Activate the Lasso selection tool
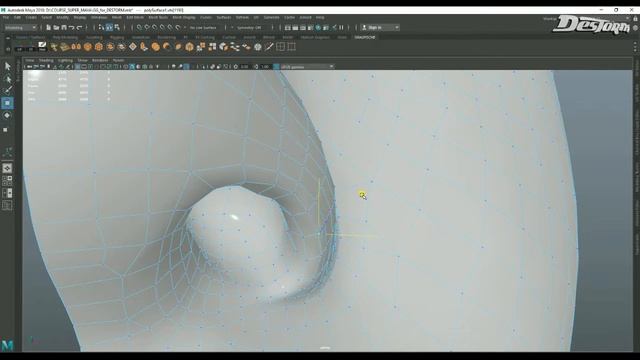This screenshot has width=640, height=360. 7,79
